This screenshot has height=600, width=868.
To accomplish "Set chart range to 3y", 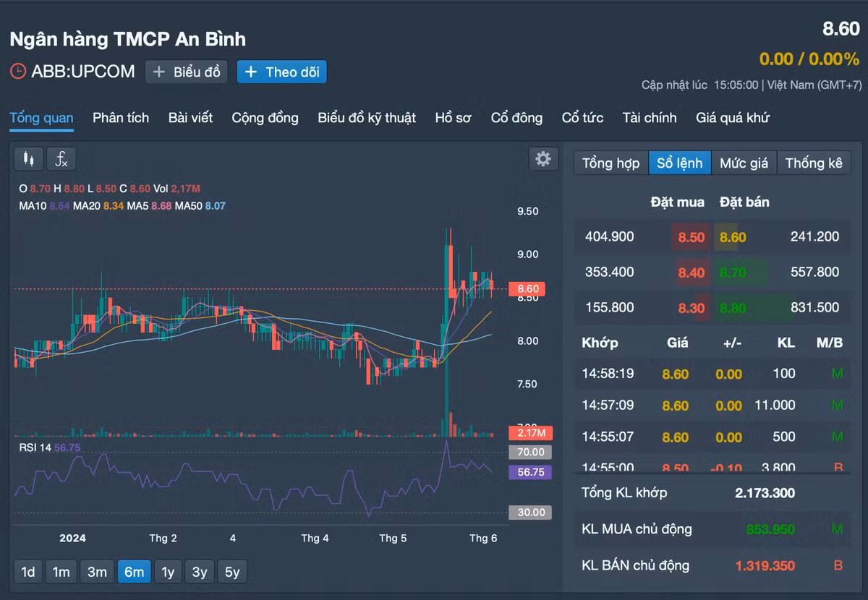I will (x=200, y=573).
